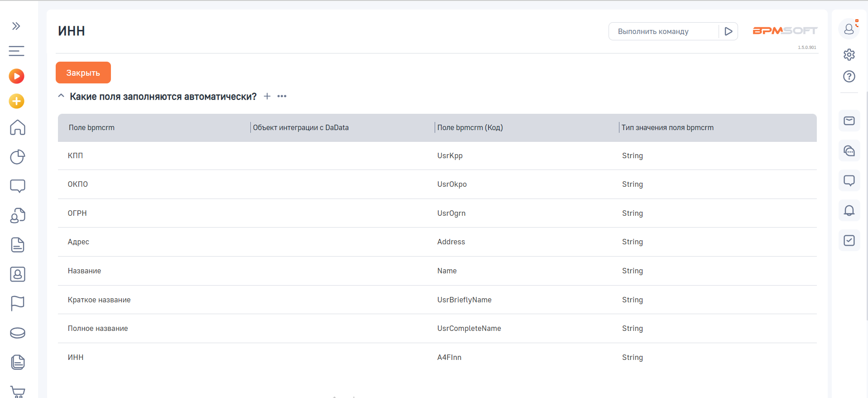
Task: Open the contact card section in sidebar
Action: 18,274
